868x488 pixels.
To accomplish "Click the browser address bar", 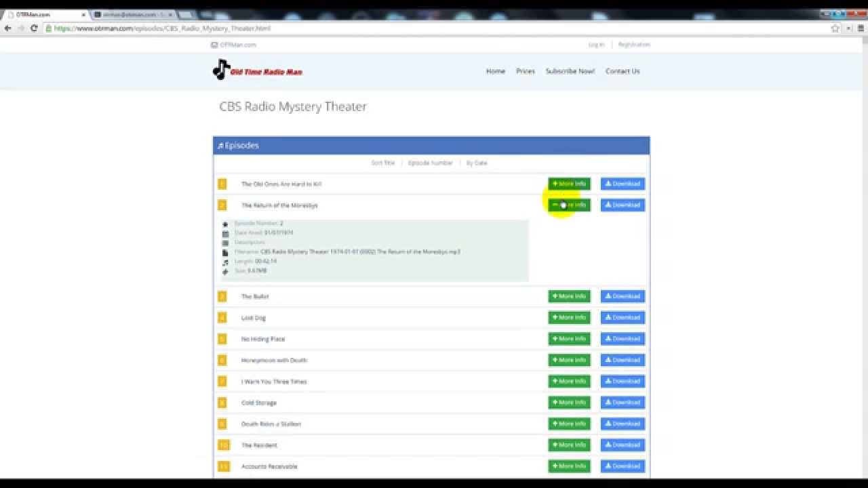I will (x=434, y=28).
